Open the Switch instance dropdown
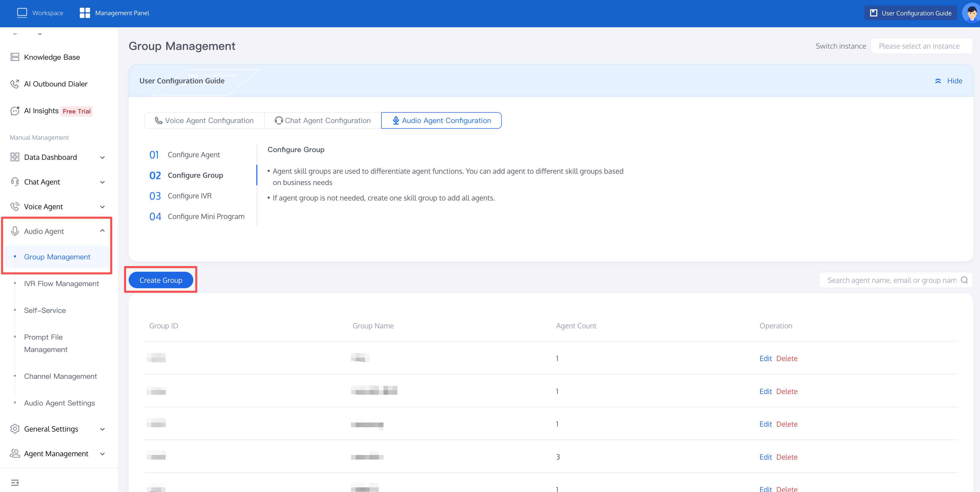The height and width of the screenshot is (492, 980). 921,46
